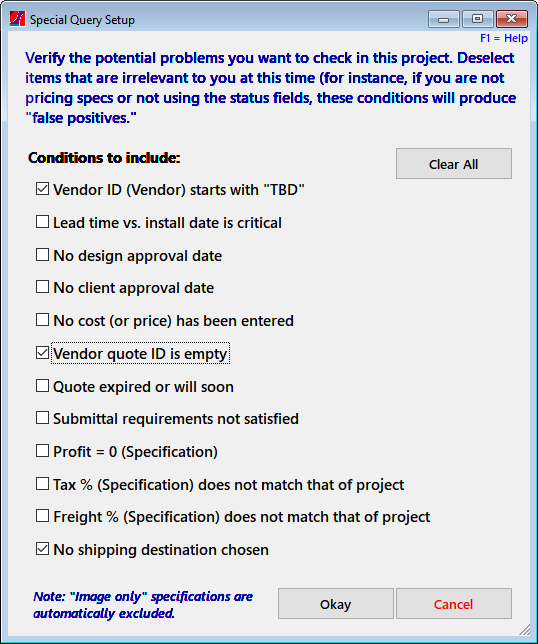
Task: Enable No cost has been entered
Action: pyautogui.click(x=42, y=320)
